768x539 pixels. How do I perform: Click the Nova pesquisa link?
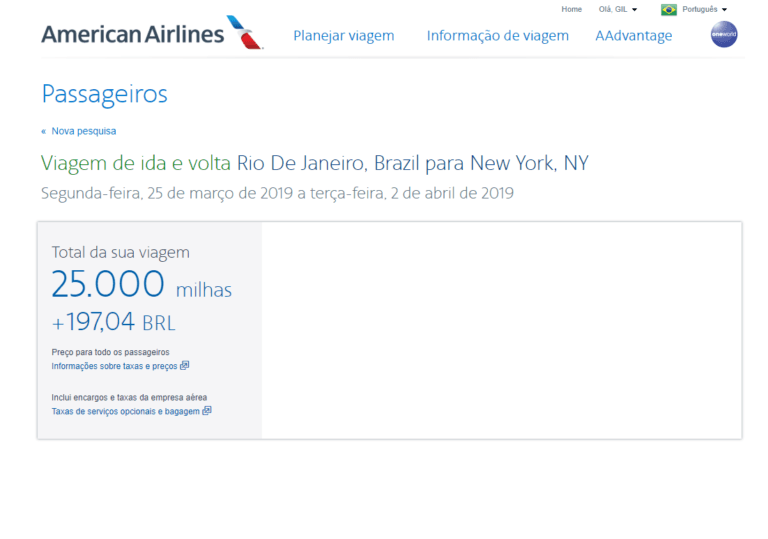(84, 131)
